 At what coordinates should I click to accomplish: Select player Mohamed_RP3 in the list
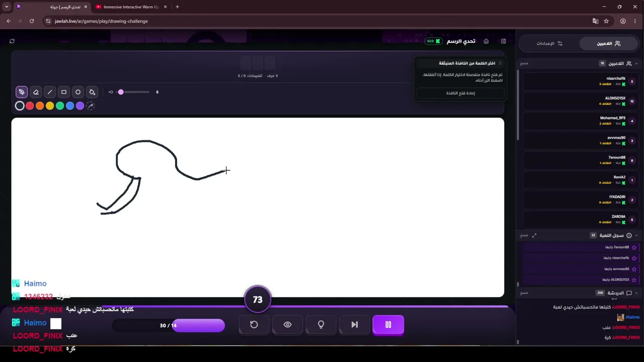click(581, 121)
